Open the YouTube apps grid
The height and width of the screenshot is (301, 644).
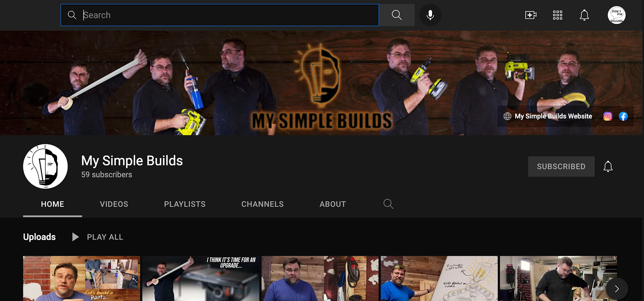557,15
